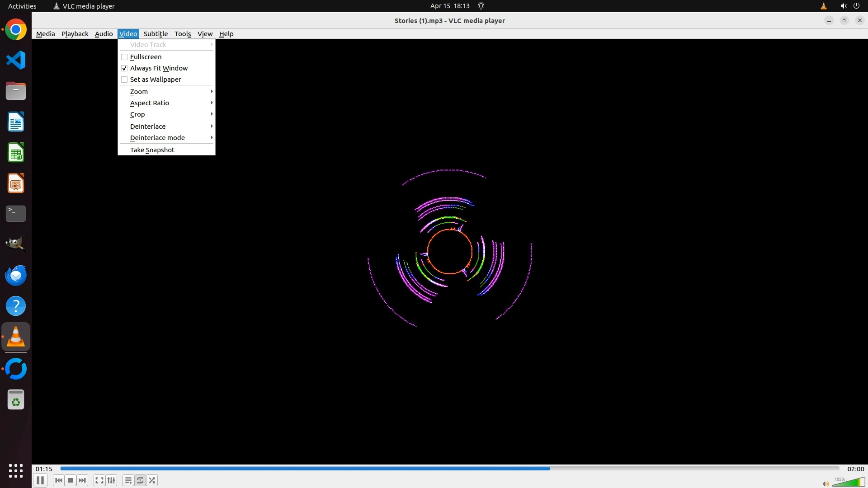Toggle fullscreen using the bottom toolbar icon
Image resolution: width=868 pixels, height=488 pixels.
point(99,480)
